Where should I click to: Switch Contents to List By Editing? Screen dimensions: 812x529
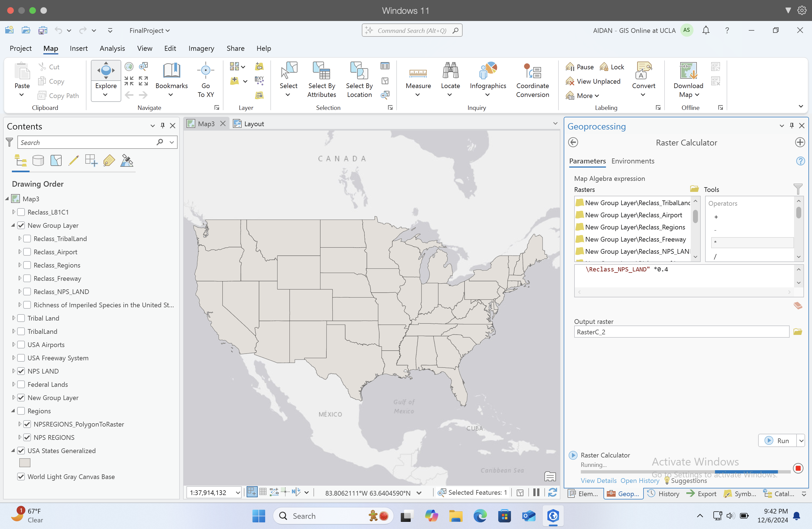[74, 160]
